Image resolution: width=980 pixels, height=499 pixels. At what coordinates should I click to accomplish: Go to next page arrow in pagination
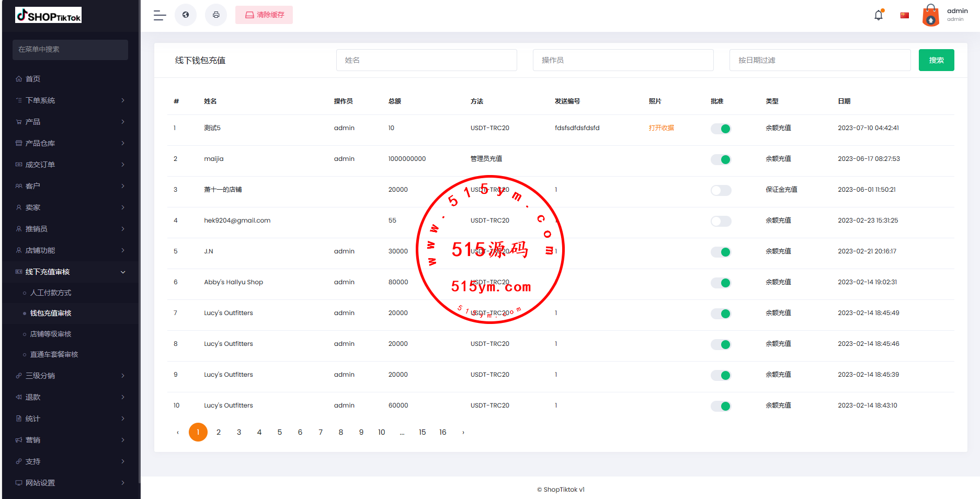click(x=463, y=433)
